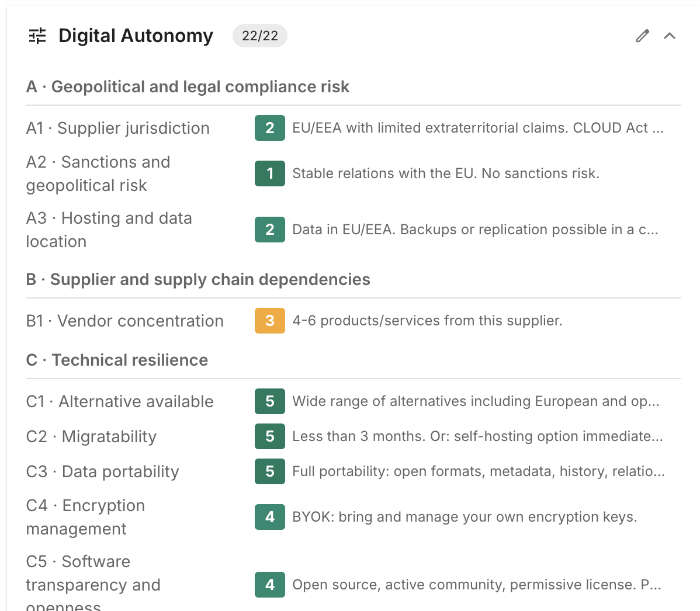
Task: Click score badge 2 for Hosting and data location
Action: [x=269, y=230]
